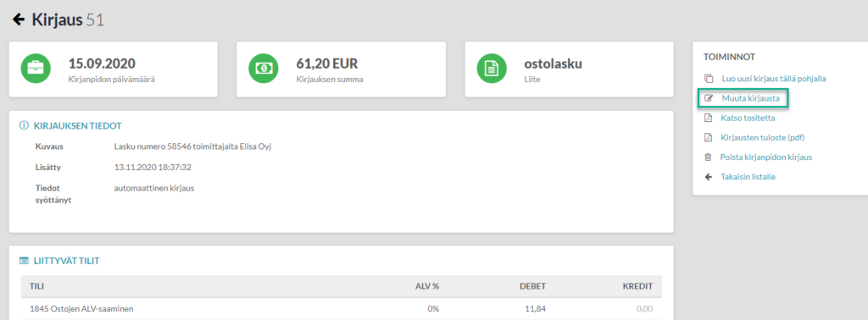868x320 pixels.
Task: Click the copy icon beside Luo uusi kirjaus
Action: point(708,79)
